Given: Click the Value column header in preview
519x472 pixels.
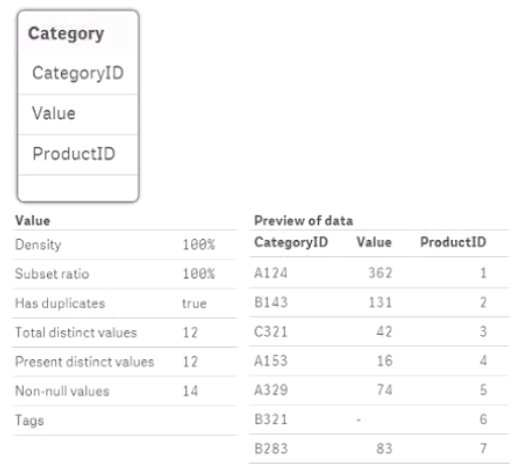Looking at the screenshot, I should pos(374,242).
